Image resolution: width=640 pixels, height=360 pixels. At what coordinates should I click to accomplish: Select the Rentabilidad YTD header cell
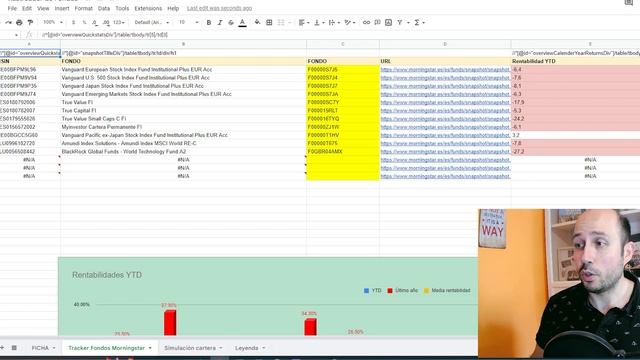pyautogui.click(x=576, y=61)
